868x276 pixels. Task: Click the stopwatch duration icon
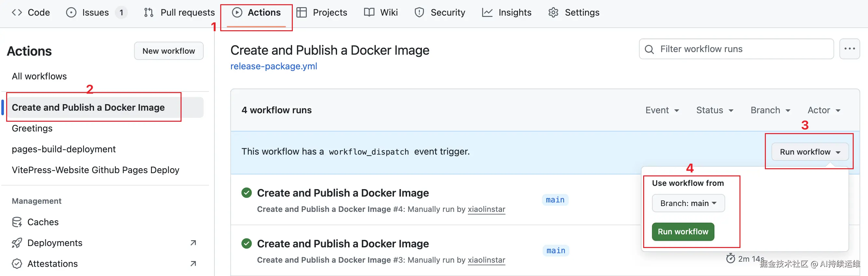(x=730, y=258)
